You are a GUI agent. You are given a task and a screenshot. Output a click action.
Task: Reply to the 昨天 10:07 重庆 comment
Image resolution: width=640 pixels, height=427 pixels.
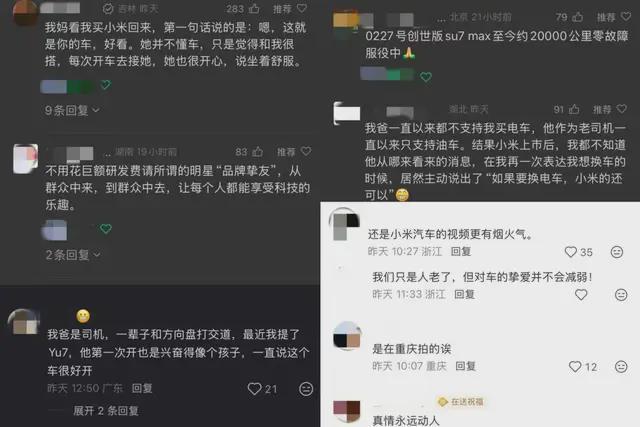click(x=466, y=366)
